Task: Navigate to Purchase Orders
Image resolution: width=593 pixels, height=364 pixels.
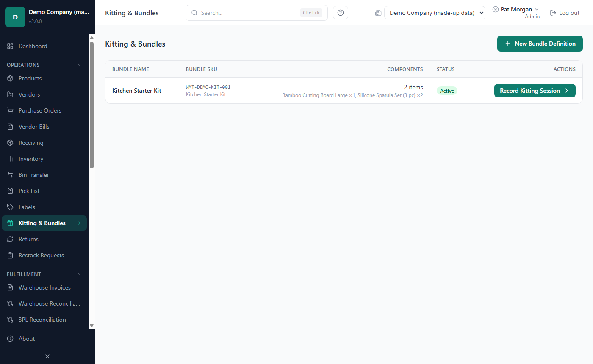Action: (44, 110)
